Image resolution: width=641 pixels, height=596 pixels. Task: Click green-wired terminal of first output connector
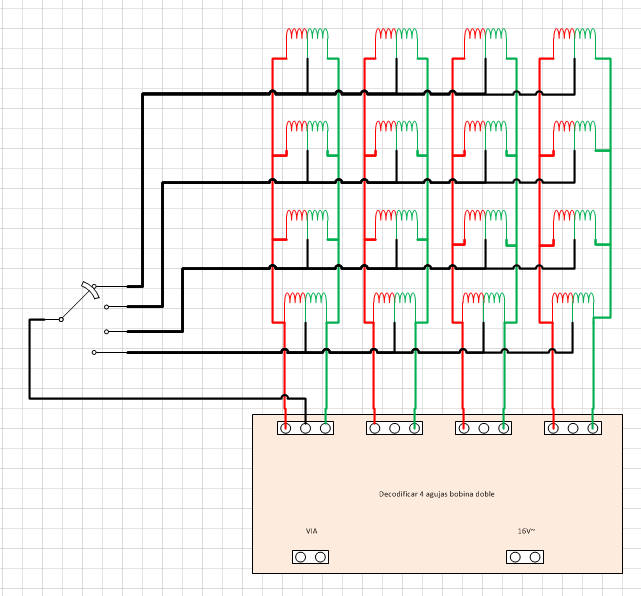(x=325, y=428)
